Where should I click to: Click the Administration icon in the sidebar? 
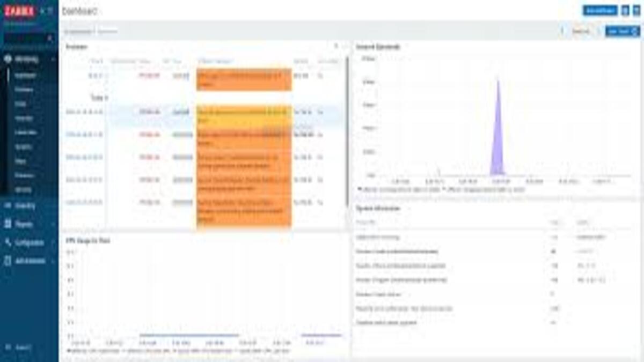[x=8, y=261]
